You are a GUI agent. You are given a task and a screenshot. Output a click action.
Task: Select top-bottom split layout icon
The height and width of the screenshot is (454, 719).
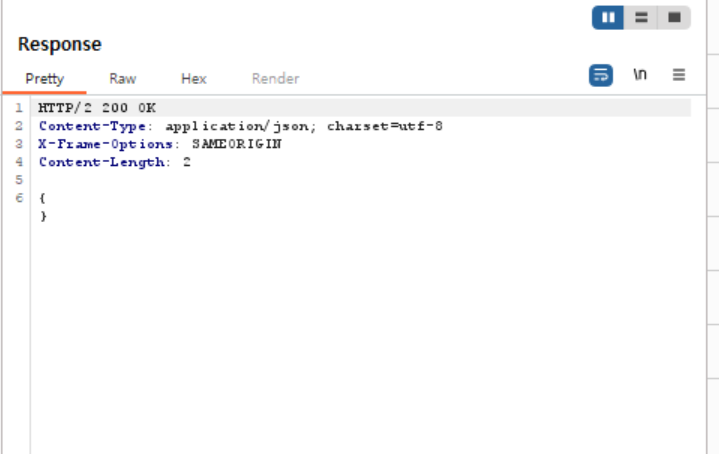641,17
